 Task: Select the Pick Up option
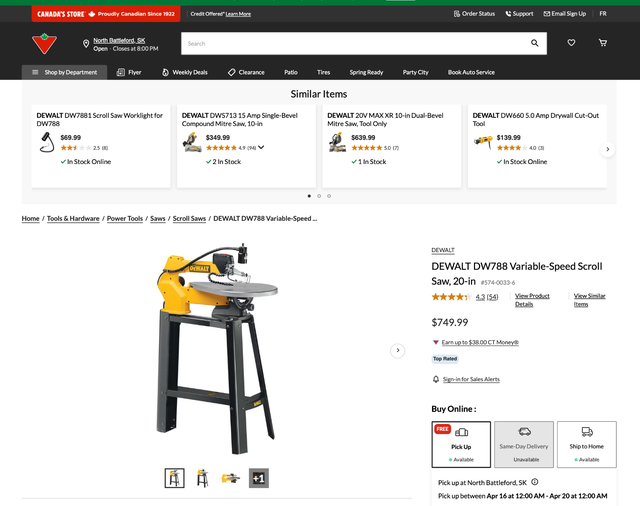click(x=461, y=444)
